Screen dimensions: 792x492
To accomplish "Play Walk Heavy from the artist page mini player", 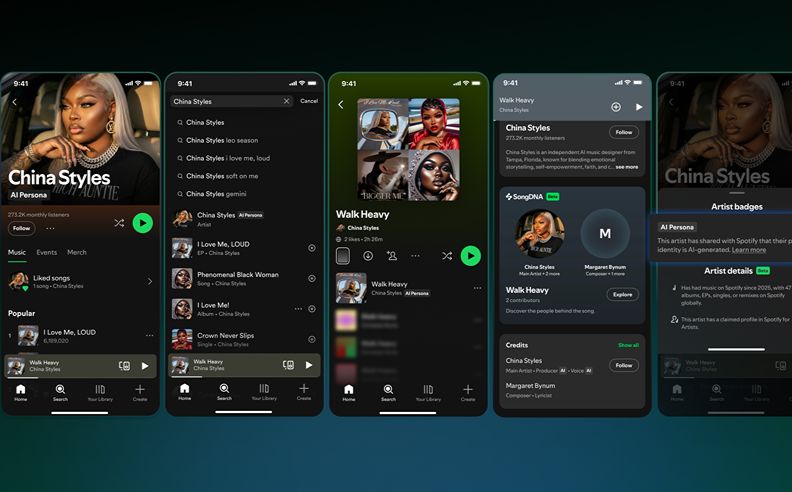I will pos(145,366).
